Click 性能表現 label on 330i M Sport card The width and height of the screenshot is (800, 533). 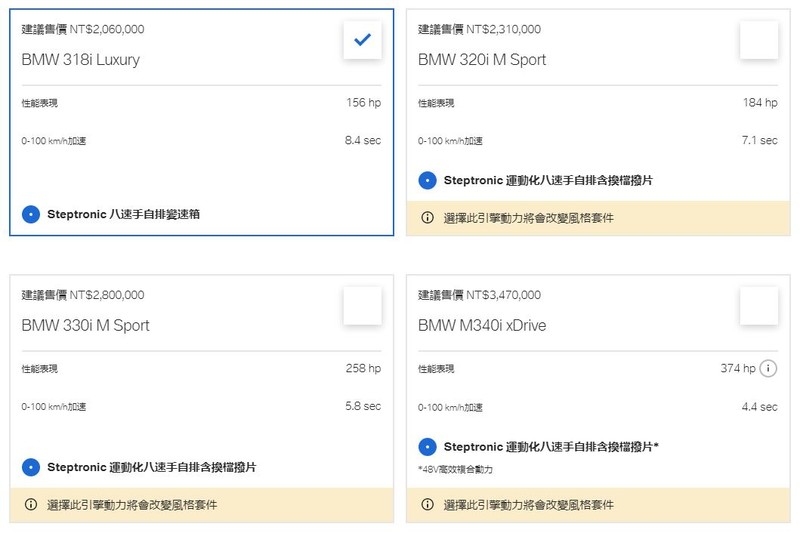coord(40,369)
